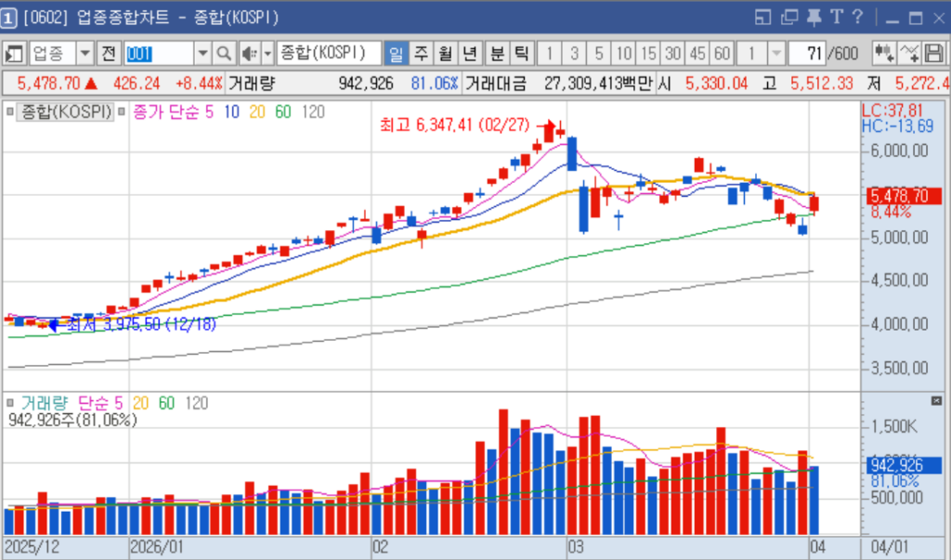Toggle the left sidebar panel icon
The height and width of the screenshot is (560, 951).
coord(16,53)
